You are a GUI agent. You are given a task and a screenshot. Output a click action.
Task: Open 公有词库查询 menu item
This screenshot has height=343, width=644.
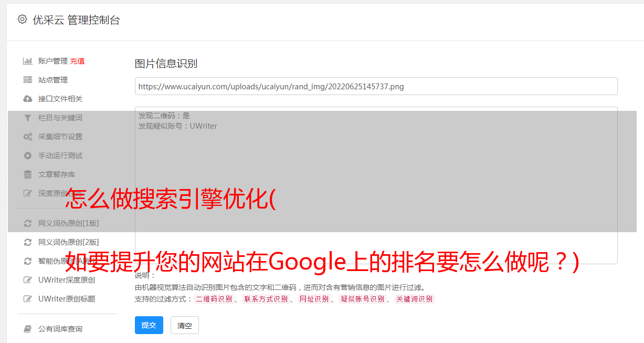coord(60,329)
